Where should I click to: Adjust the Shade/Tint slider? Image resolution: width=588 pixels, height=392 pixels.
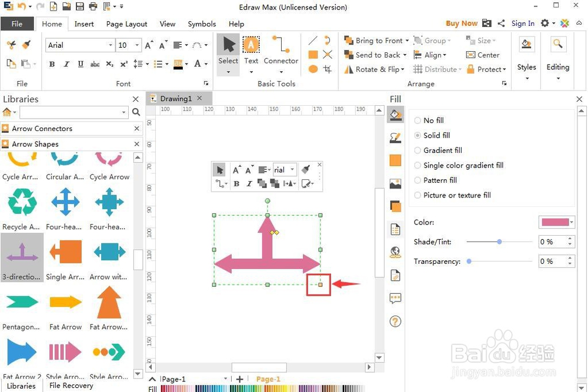coord(499,242)
